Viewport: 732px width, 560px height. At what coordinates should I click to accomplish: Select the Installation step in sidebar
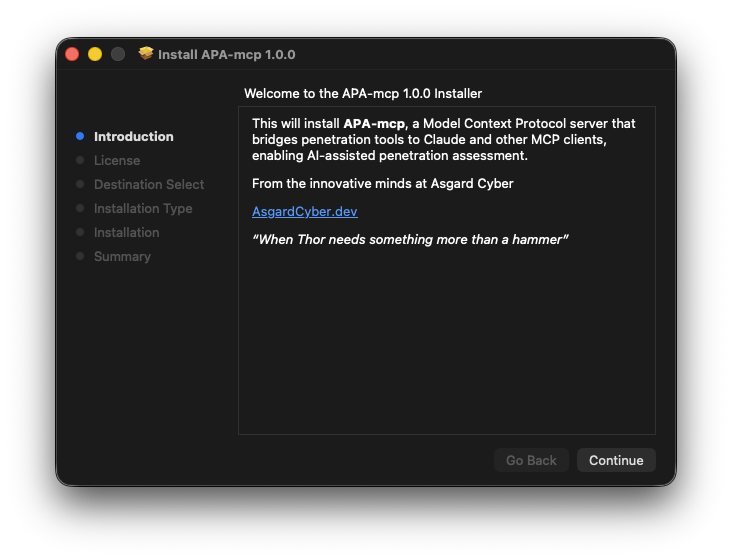pyautogui.click(x=127, y=232)
